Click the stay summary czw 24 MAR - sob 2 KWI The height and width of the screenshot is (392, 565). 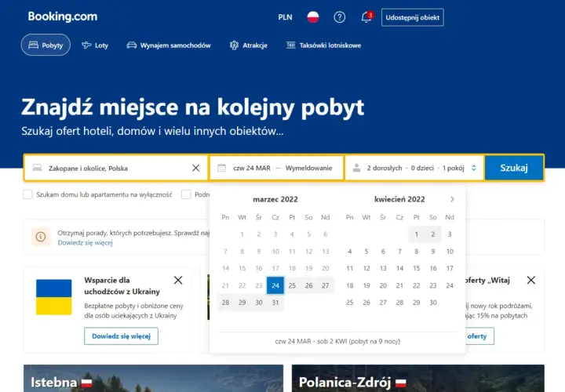337,341
